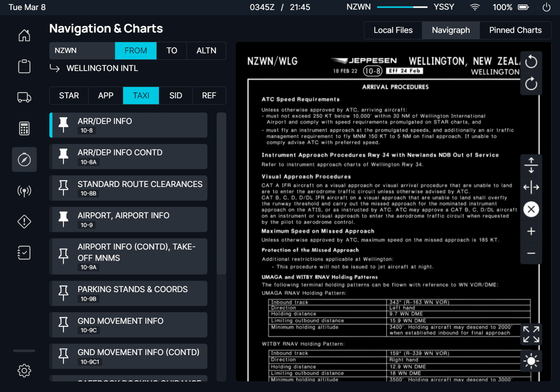
Task: Click the NZWN airport input field
Action: point(82,51)
